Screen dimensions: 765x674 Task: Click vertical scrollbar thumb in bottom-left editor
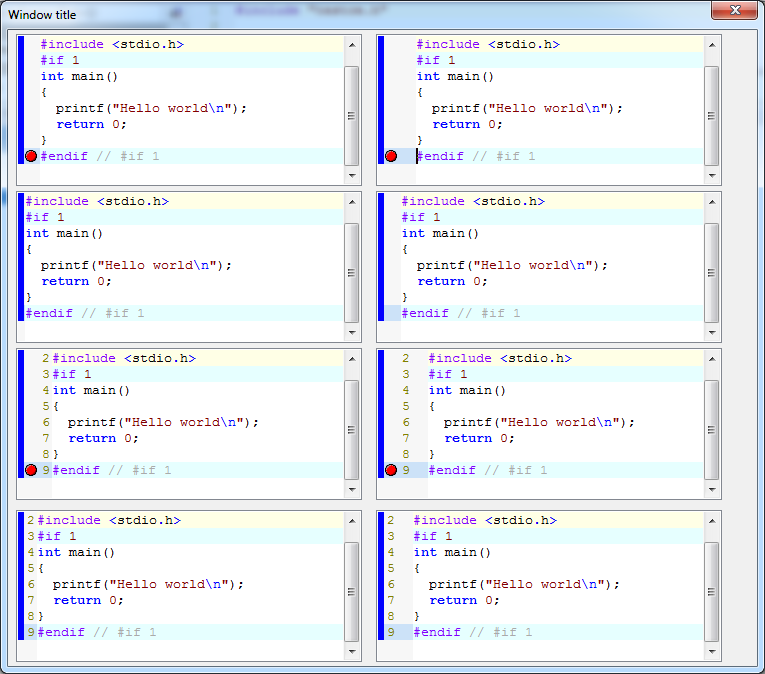pos(351,591)
